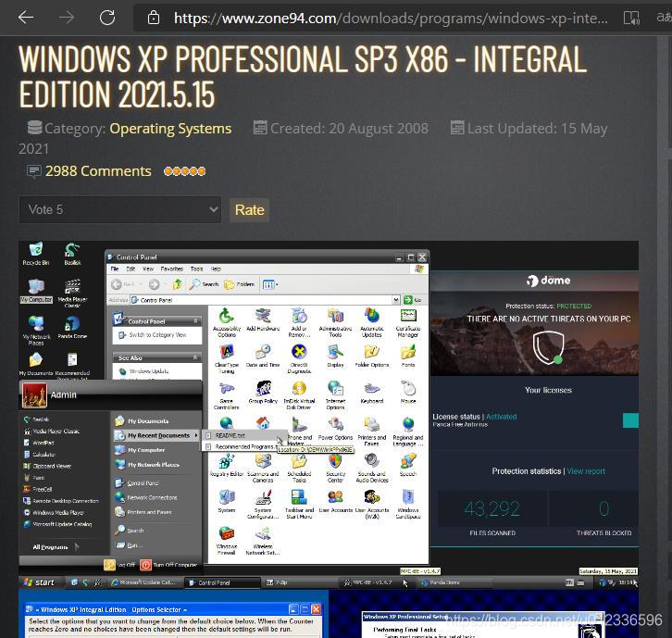
Task: Click the XP start button
Action: click(39, 582)
